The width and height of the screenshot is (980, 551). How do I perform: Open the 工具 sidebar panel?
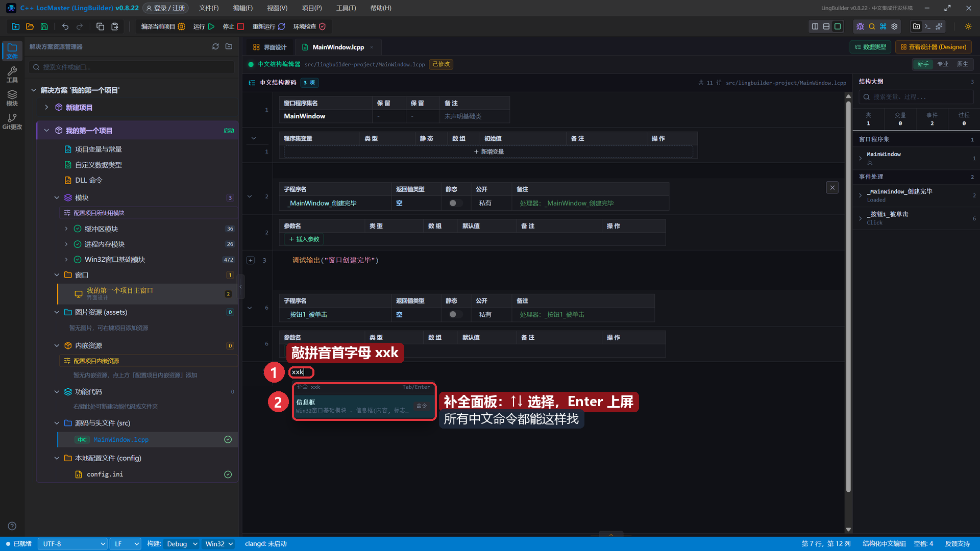[x=12, y=74]
